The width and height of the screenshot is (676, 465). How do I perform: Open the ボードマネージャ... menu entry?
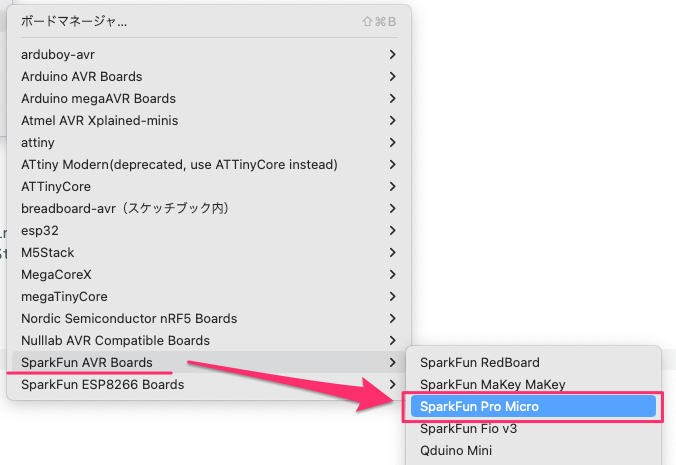point(75,20)
